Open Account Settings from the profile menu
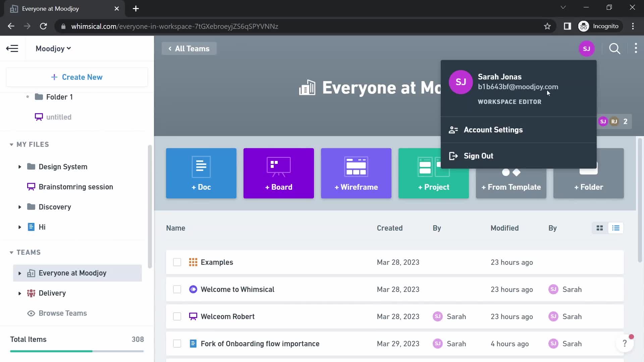Viewport: 644px width, 362px height. click(519, 130)
